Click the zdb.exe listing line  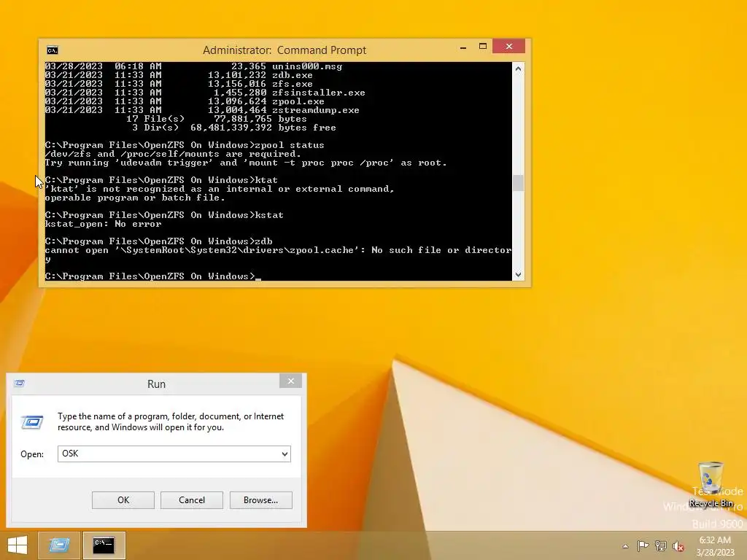(x=179, y=75)
